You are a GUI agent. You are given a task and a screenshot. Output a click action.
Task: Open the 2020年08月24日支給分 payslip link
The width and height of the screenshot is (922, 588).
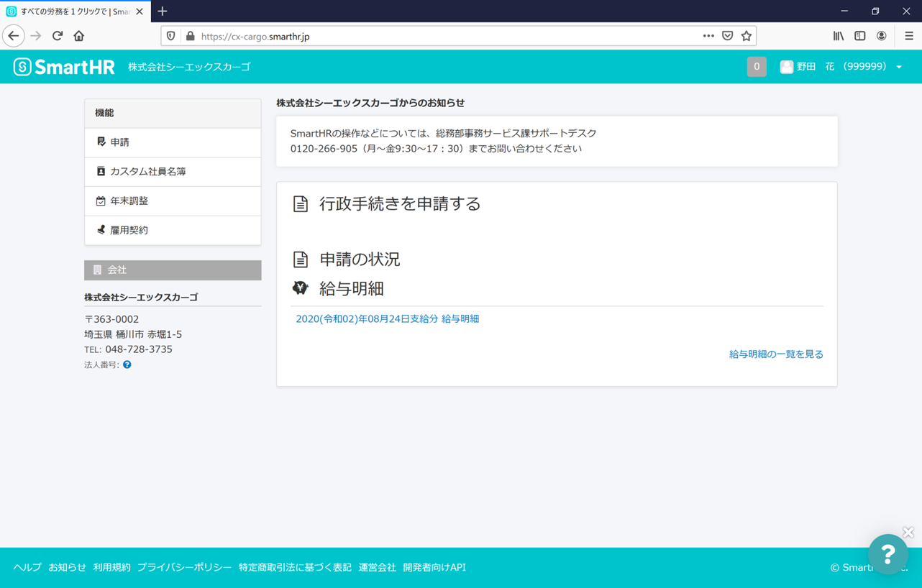pyautogui.click(x=387, y=317)
